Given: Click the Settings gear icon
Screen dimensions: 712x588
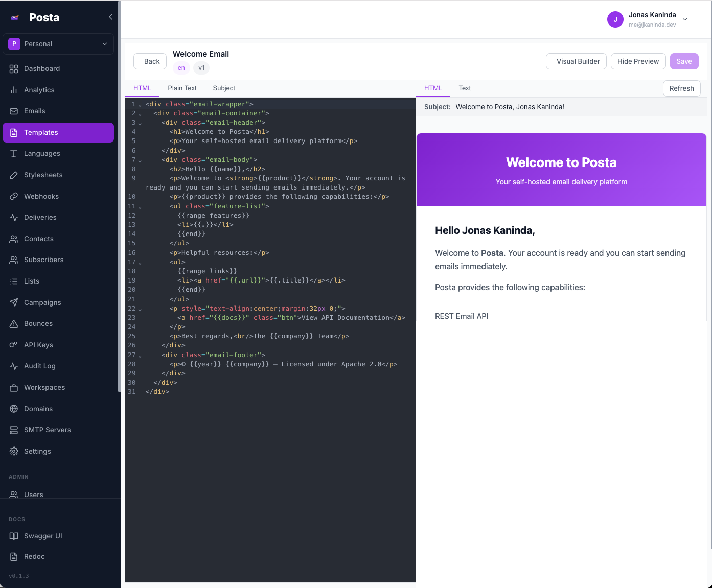Looking at the screenshot, I should [x=14, y=451].
